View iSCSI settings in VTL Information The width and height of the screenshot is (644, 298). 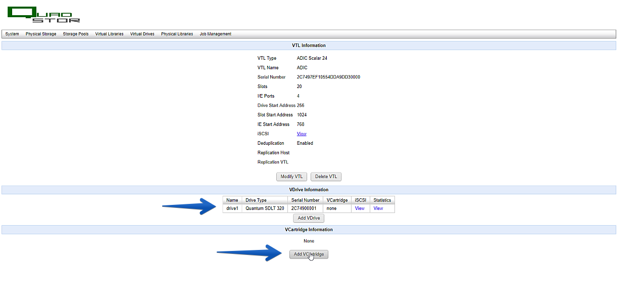[x=302, y=134]
